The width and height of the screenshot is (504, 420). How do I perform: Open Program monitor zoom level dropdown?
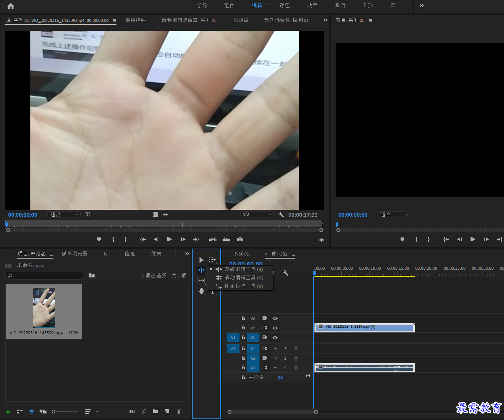(x=394, y=215)
